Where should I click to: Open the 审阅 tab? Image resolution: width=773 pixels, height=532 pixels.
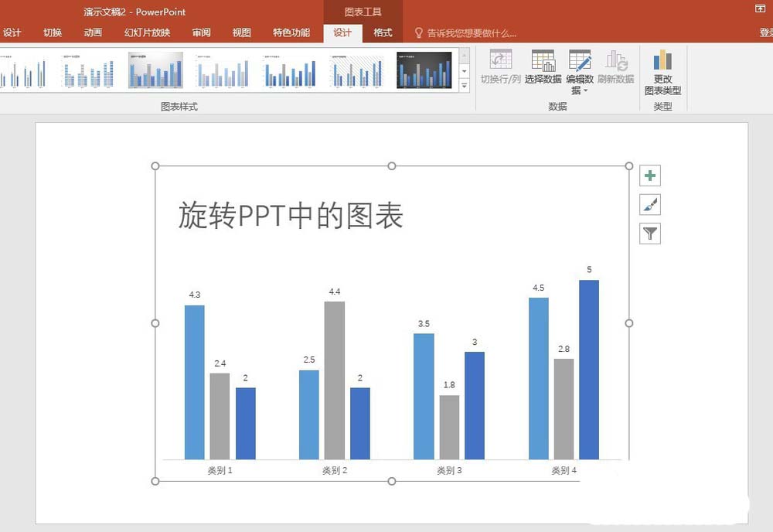click(x=201, y=33)
